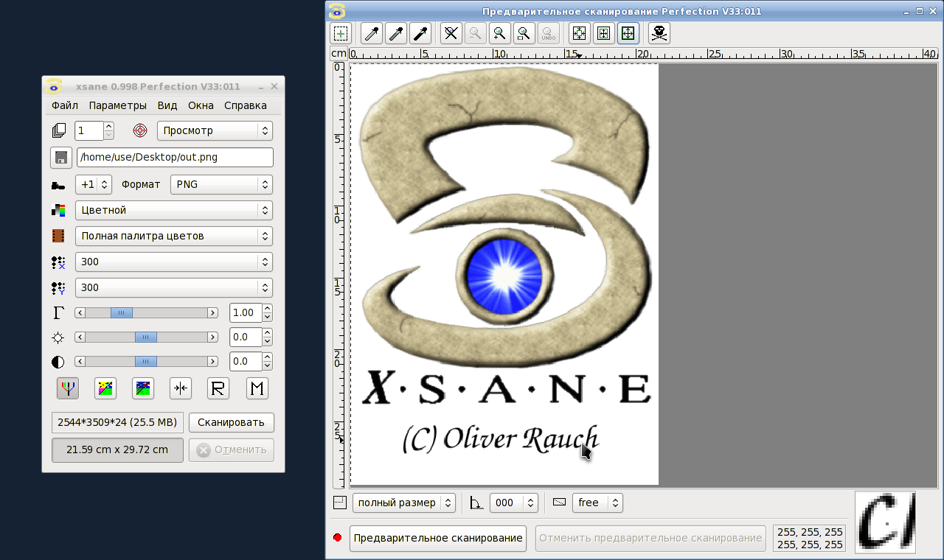This screenshot has width=944, height=560.
Task: Open the Вид menu
Action: click(167, 105)
